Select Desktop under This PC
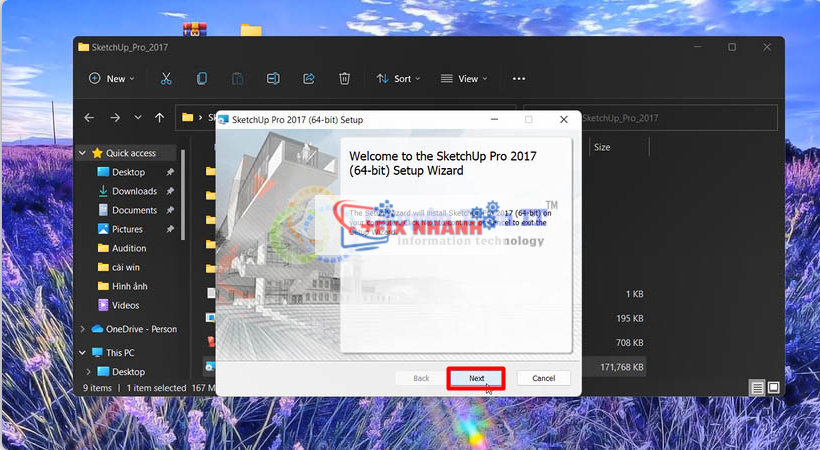The image size is (820, 450). click(128, 372)
